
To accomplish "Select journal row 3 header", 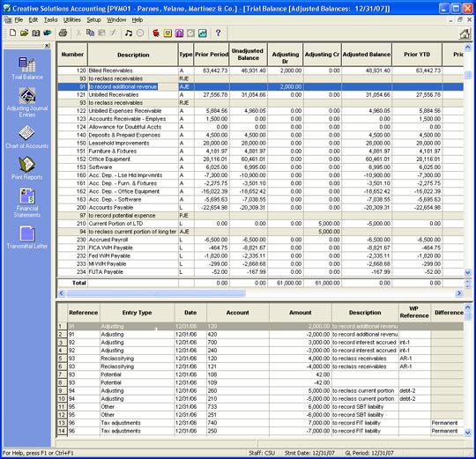I will tap(63, 343).
